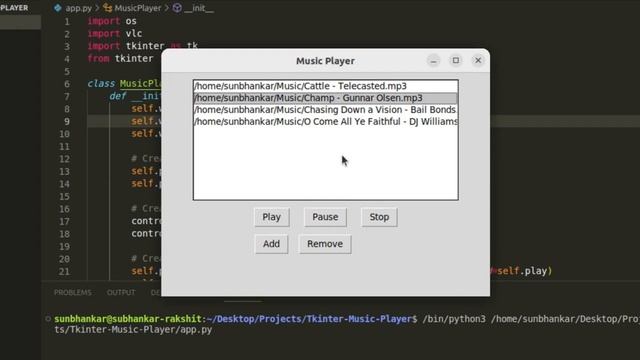Select Chasing Down a Vision track
The height and width of the screenshot is (360, 640).
[x=325, y=110]
